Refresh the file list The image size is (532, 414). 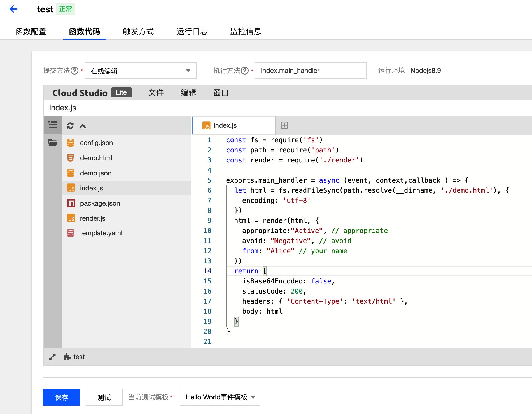70,126
